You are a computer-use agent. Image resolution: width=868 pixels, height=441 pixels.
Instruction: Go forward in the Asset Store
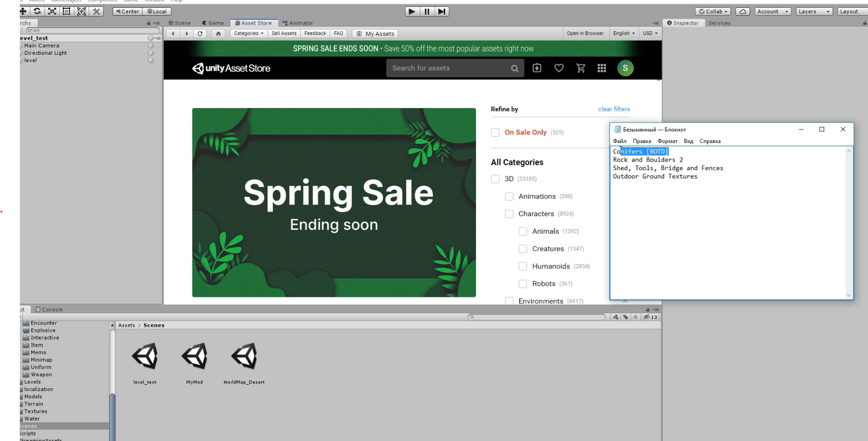[x=187, y=33]
